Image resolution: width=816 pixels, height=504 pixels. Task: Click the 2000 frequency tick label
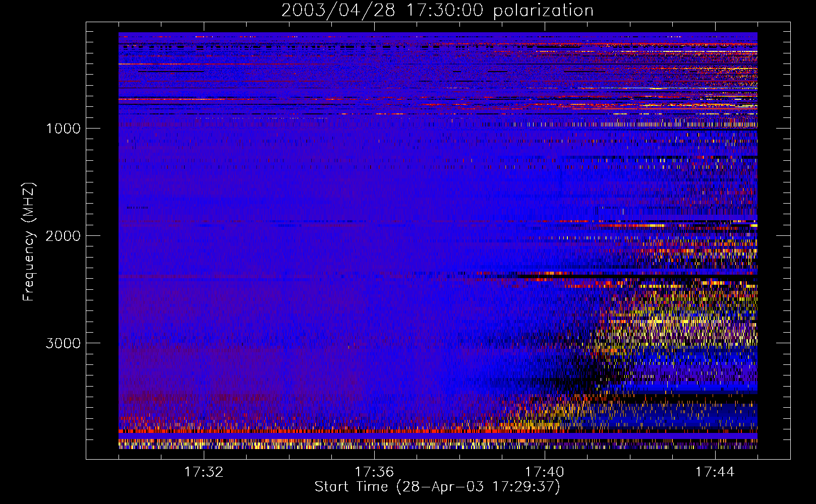(63, 236)
